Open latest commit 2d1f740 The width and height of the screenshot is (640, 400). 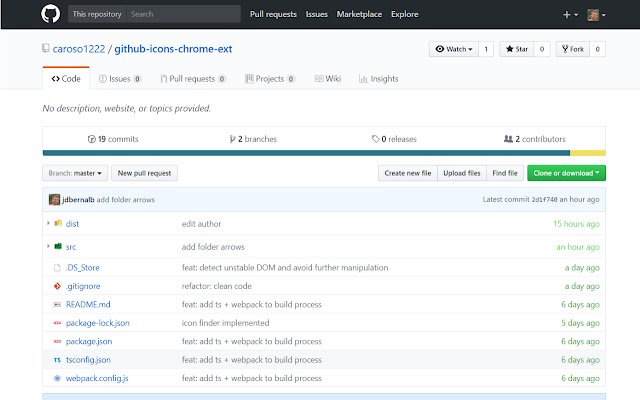click(544, 200)
